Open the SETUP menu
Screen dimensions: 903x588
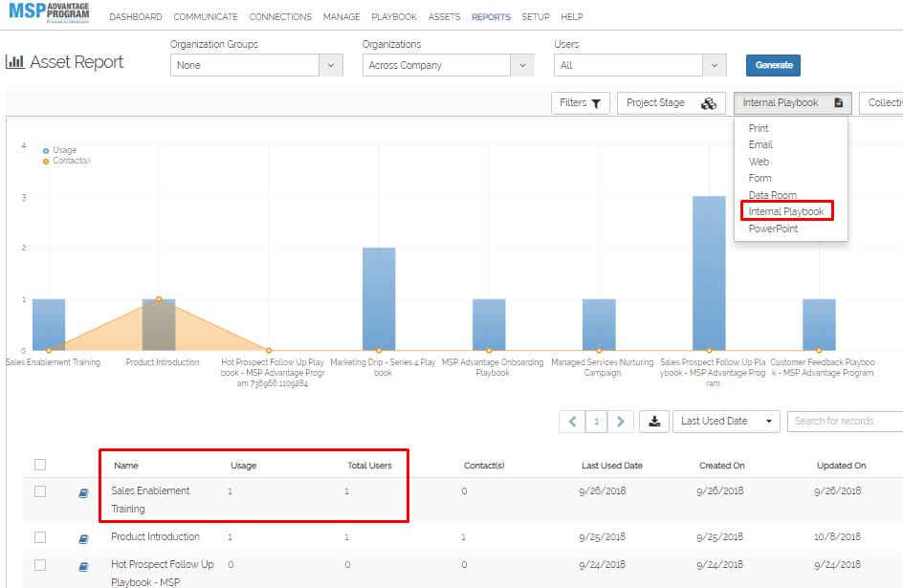(x=536, y=16)
